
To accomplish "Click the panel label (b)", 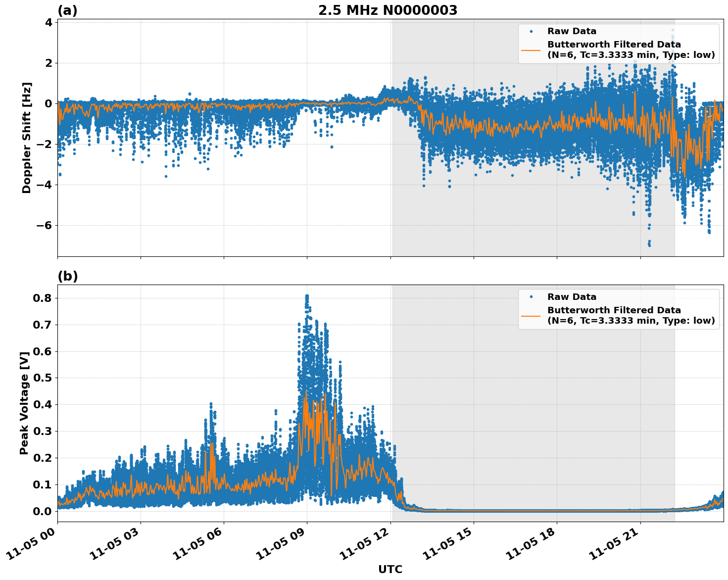I will click(x=67, y=276).
